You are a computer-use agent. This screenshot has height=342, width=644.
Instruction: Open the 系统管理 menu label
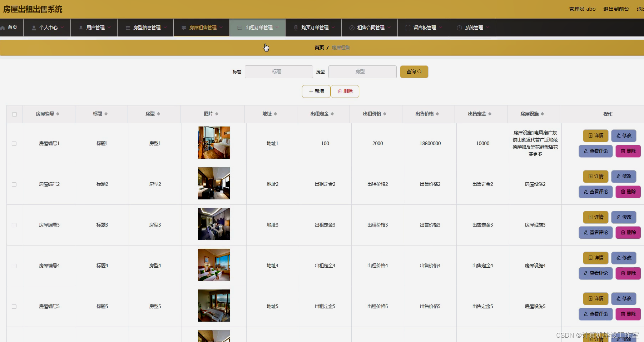(474, 28)
